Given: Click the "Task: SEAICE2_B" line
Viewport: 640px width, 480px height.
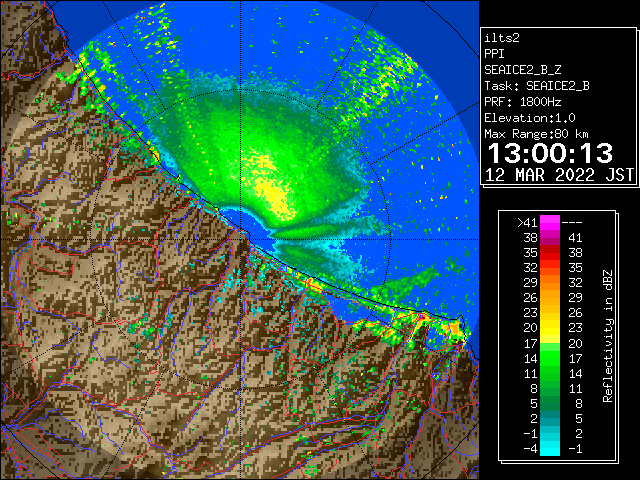Looking at the screenshot, I should click(537, 86).
